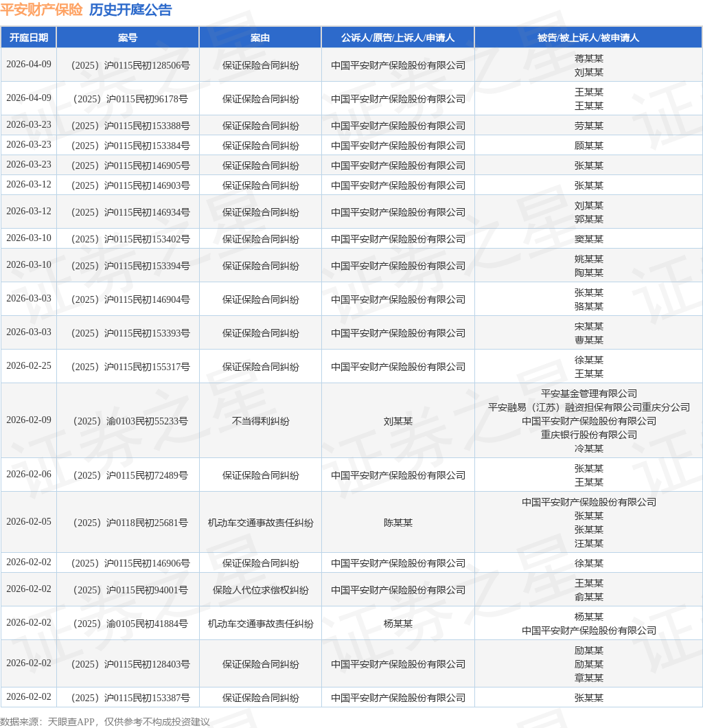Click plaintiff 刘某某 in the 2026-02-09 row
The height and width of the screenshot is (728, 703).
[x=397, y=421]
